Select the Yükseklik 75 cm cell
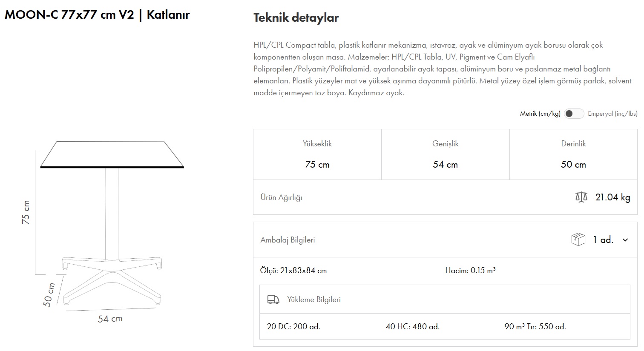 coord(317,154)
